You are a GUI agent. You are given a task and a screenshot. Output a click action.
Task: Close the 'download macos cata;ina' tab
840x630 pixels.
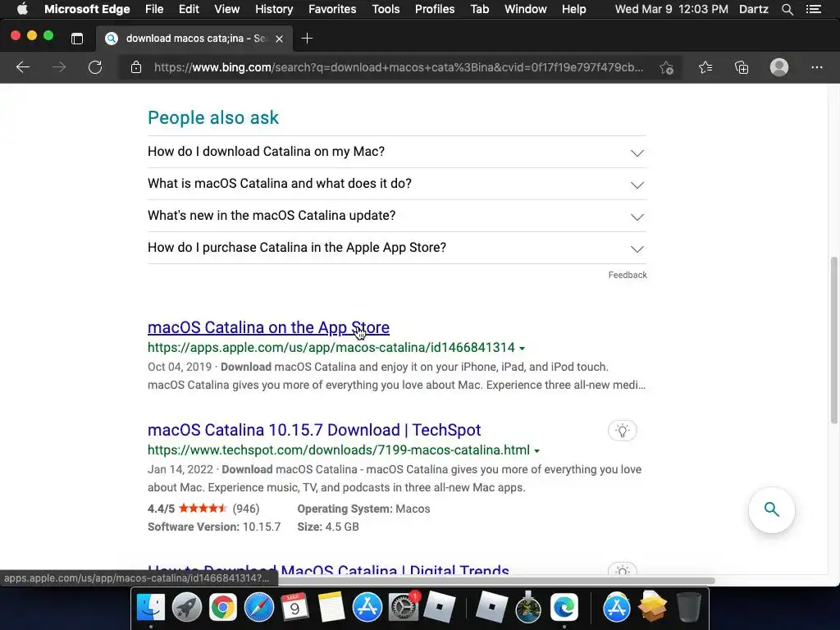[279, 39]
